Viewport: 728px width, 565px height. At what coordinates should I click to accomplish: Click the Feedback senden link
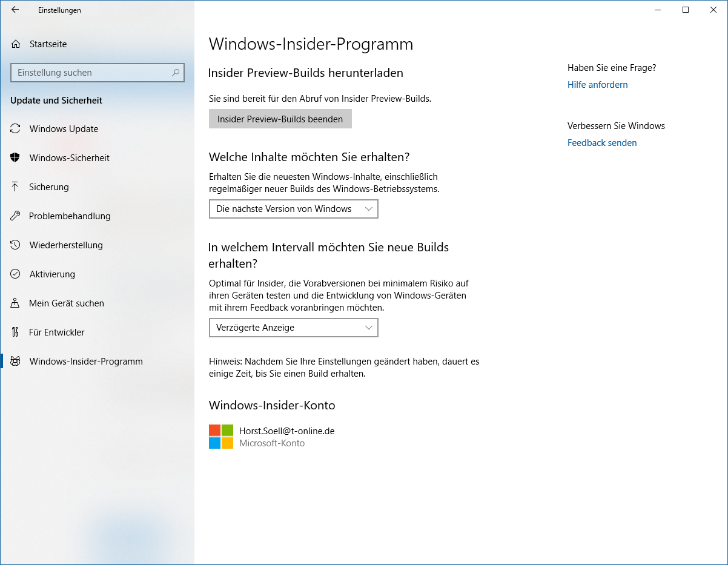602,143
